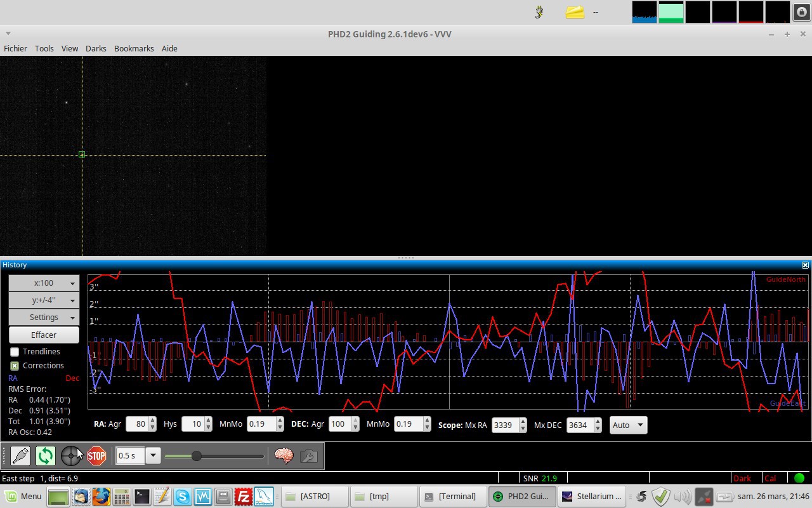Show desktop using the green taskbar icon
This screenshot has width=812, height=508.
click(58, 497)
